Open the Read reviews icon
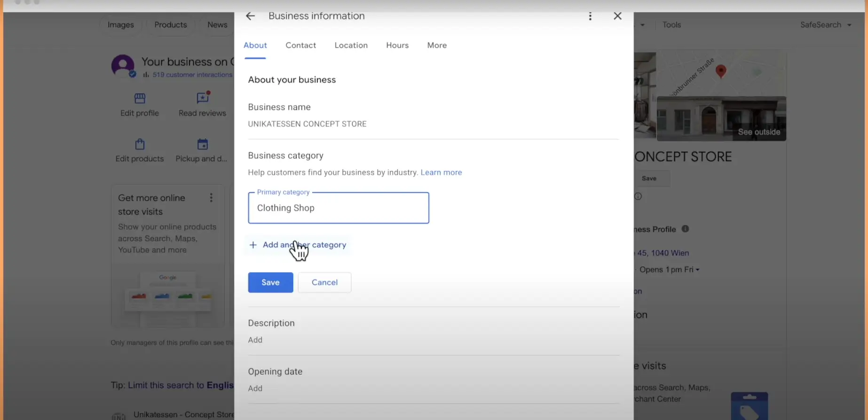Viewport: 868px width, 420px height. click(x=203, y=98)
